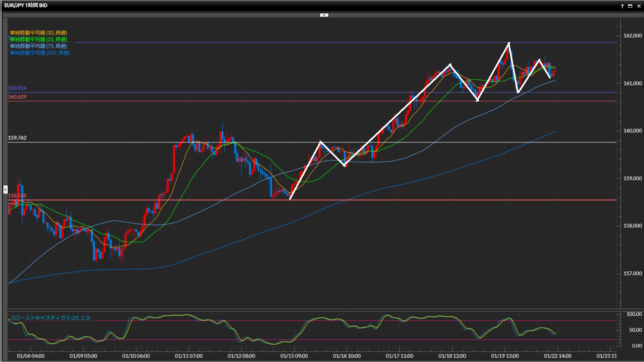Click the zigzag trendline peak near 01/19

click(509, 43)
